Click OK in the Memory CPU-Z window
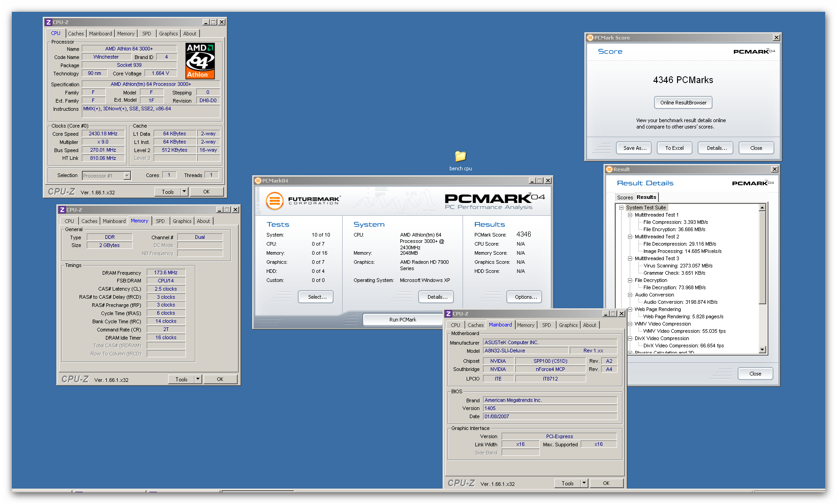The image size is (837, 504). 220,379
